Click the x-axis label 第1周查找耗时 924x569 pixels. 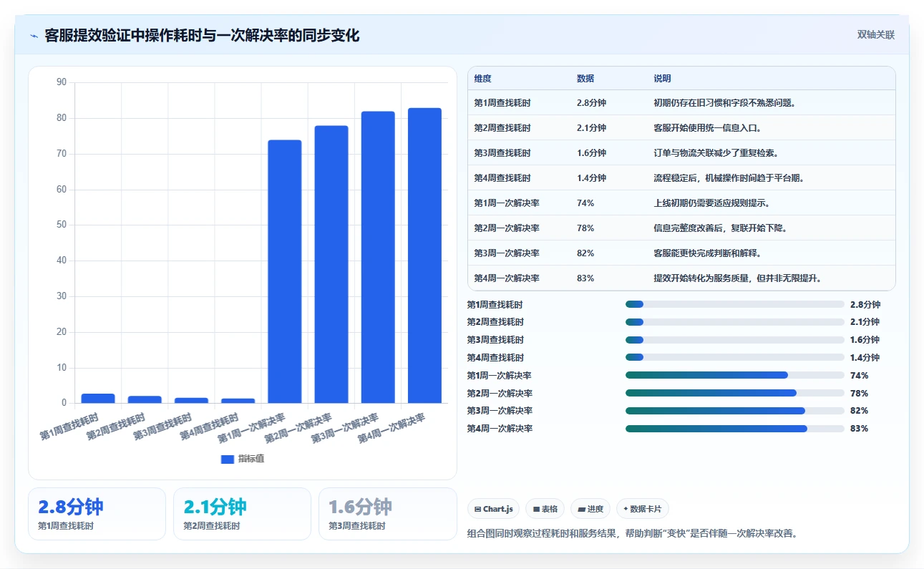(x=69, y=425)
